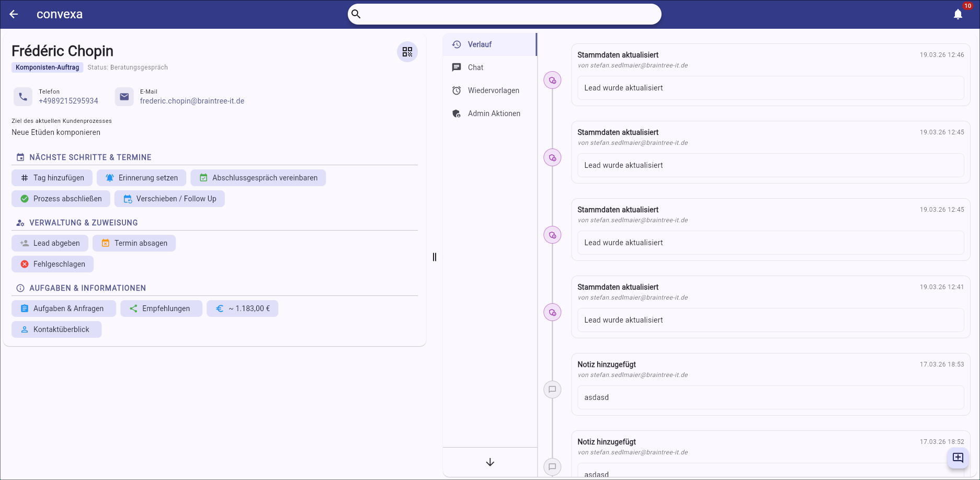This screenshot has width=980, height=480.
Task: Click the notification bell icon
Action: (x=958, y=14)
